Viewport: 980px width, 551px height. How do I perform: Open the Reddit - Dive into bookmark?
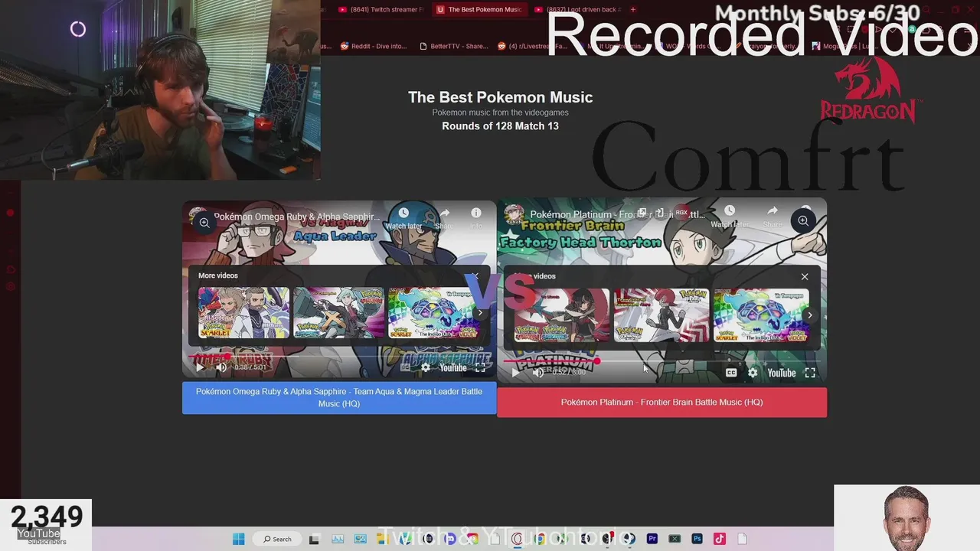tap(374, 46)
